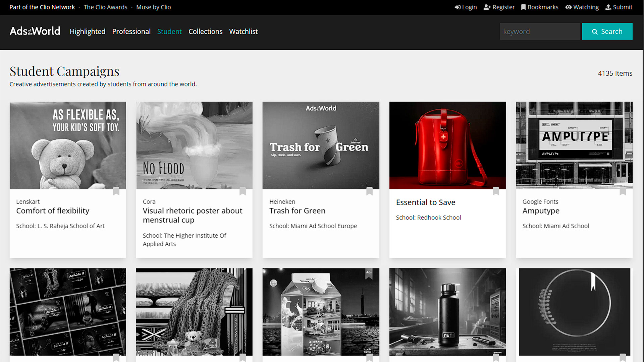Visit the Muse by Clio link
Screen dimensions: 644x362
[153, 7]
